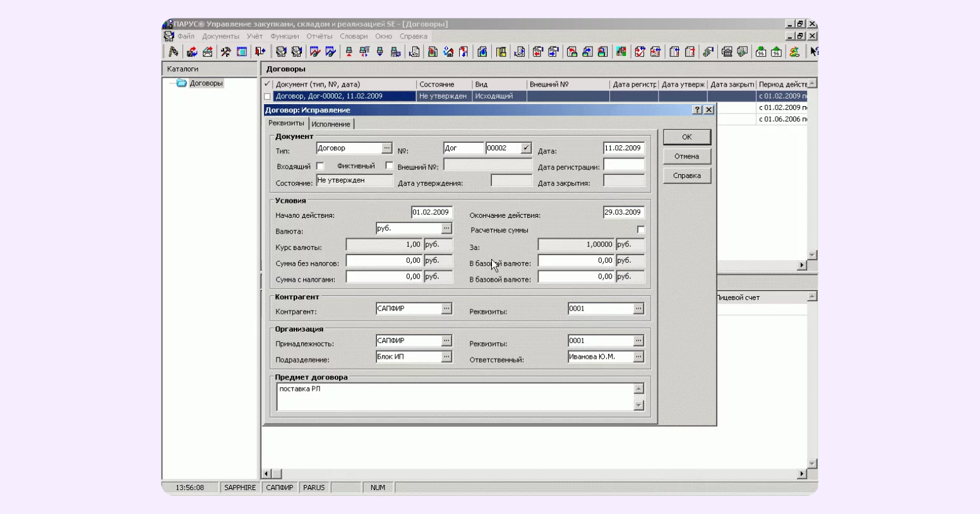This screenshot has height=514, width=980.
Task: Click the money with arrow toolbar icon
Action: pyautogui.click(x=708, y=52)
